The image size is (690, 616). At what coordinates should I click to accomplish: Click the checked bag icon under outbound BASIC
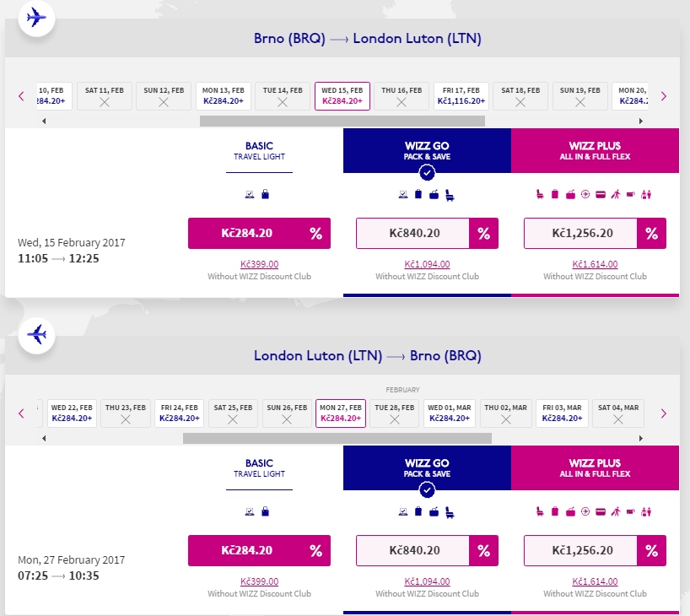click(x=266, y=194)
